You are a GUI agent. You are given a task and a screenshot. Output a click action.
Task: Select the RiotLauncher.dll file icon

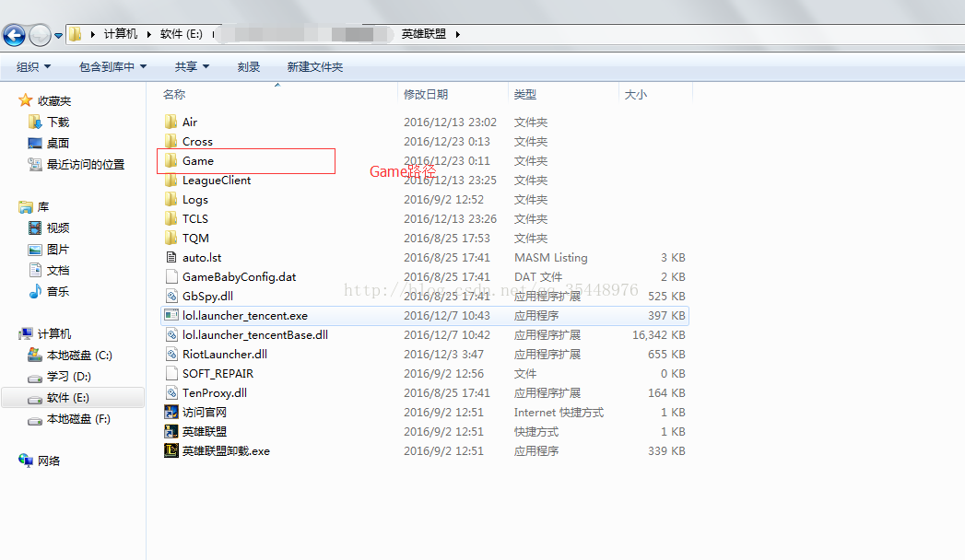click(171, 354)
